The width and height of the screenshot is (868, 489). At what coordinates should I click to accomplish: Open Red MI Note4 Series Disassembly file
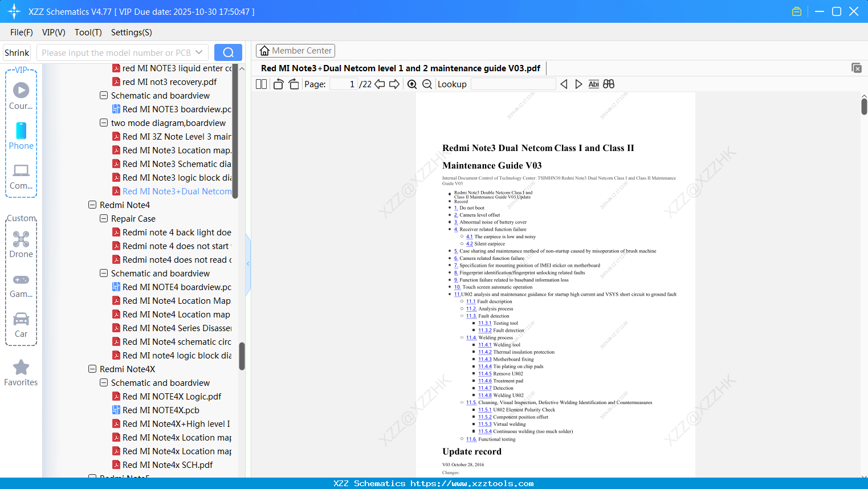coord(172,328)
